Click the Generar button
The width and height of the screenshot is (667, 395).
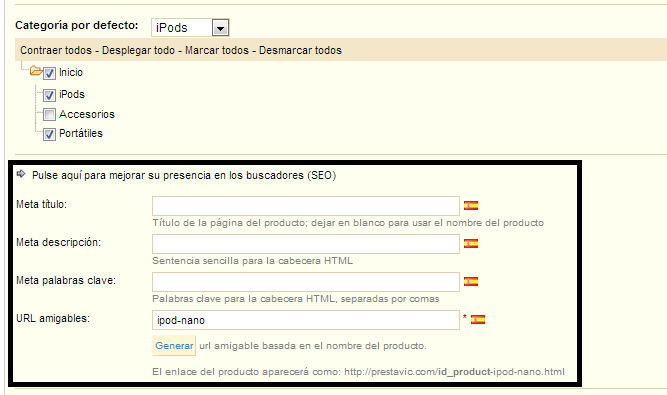[174, 346]
